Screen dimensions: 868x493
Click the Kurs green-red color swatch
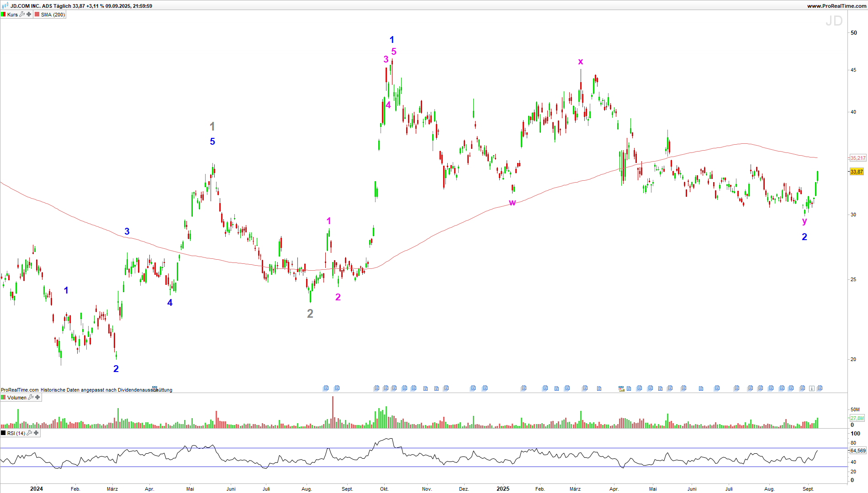[x=4, y=15]
